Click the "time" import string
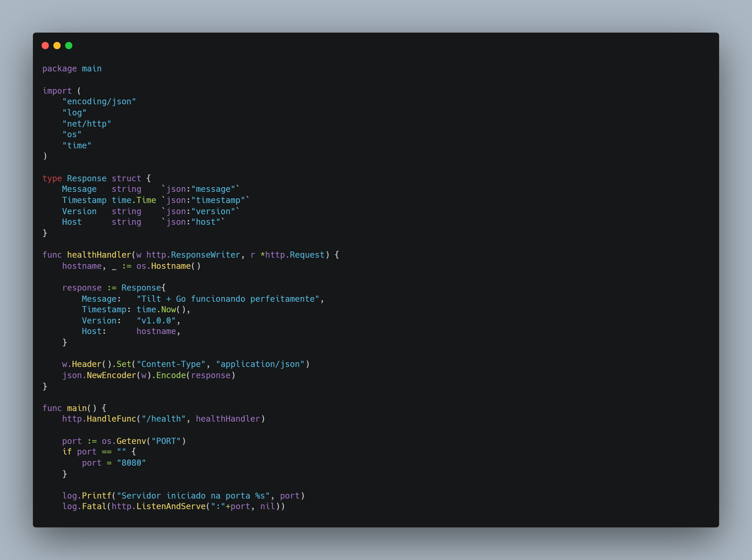The image size is (752, 560). point(77,146)
